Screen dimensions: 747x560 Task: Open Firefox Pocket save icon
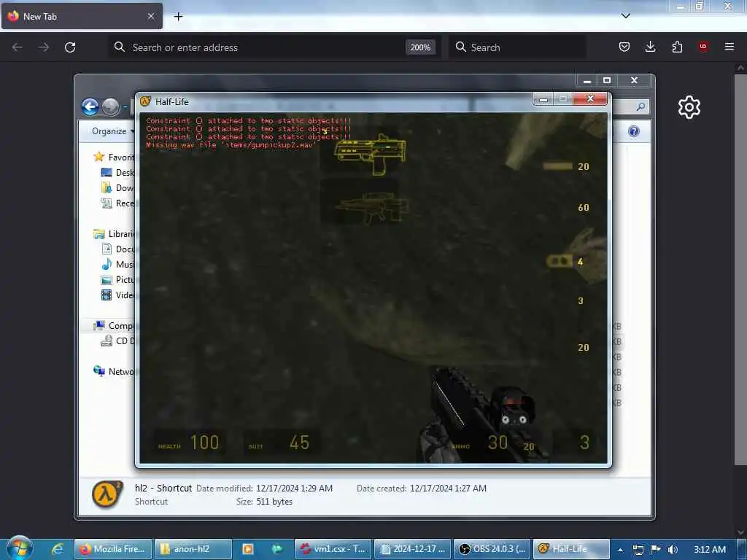point(624,47)
